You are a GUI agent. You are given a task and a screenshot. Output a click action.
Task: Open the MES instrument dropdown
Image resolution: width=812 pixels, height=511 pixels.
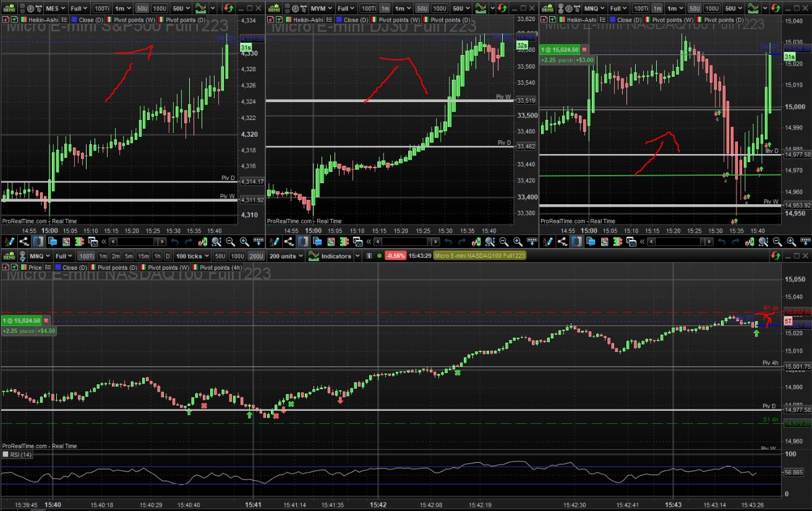coord(56,9)
